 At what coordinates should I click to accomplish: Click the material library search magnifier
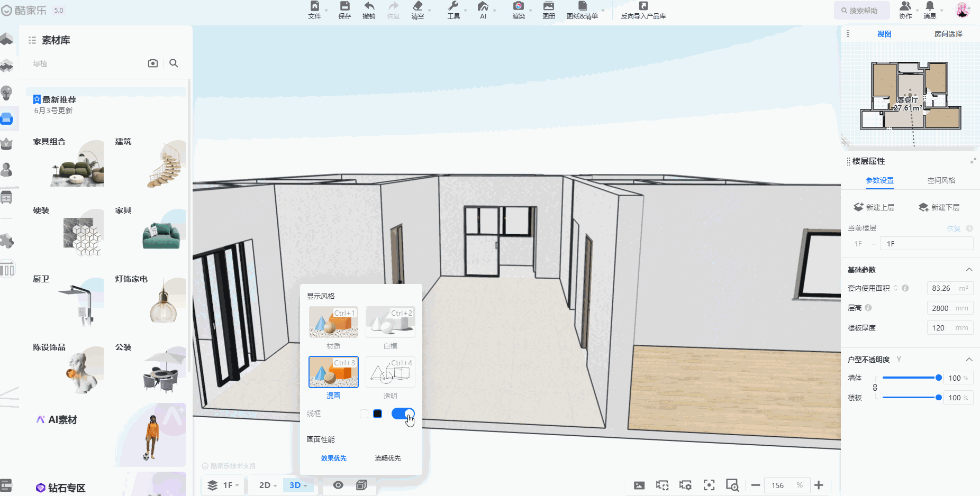[x=174, y=63]
